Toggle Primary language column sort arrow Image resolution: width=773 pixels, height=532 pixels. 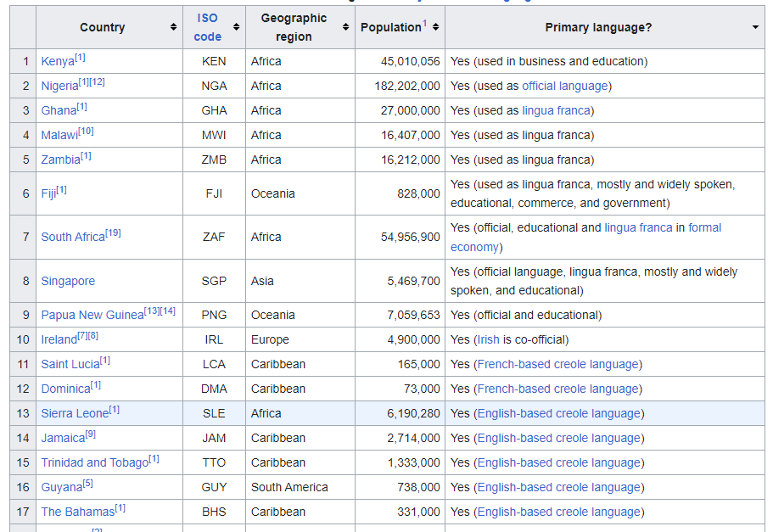coord(755,28)
